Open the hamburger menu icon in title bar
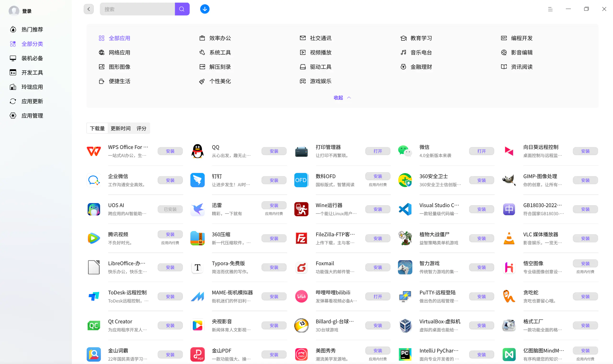 point(550,9)
